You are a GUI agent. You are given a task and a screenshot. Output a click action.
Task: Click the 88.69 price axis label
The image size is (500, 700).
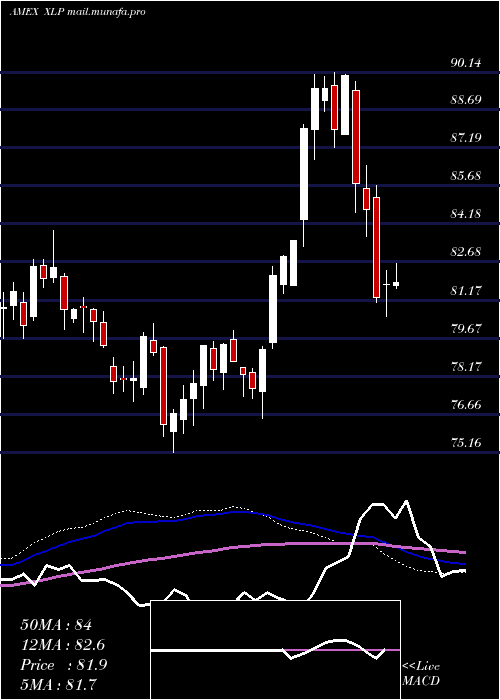pos(466,99)
